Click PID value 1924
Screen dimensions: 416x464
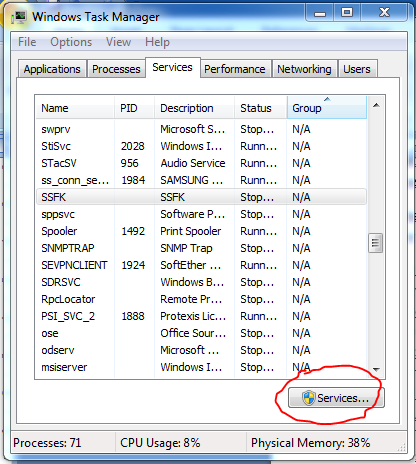click(x=133, y=265)
